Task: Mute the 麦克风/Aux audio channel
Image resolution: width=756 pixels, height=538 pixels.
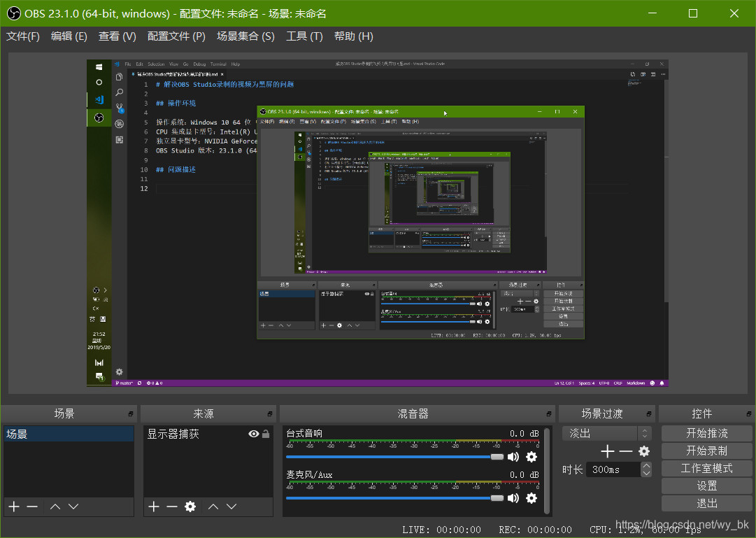Action: (513, 498)
